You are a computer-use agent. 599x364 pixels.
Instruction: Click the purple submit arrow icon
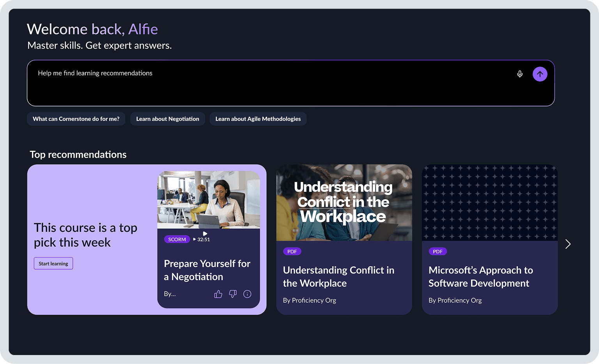(x=540, y=74)
